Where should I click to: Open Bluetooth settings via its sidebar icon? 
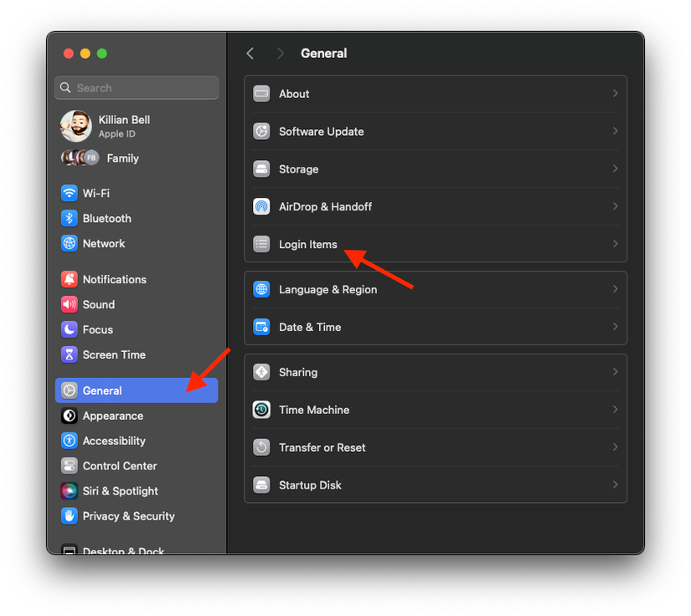tap(69, 218)
